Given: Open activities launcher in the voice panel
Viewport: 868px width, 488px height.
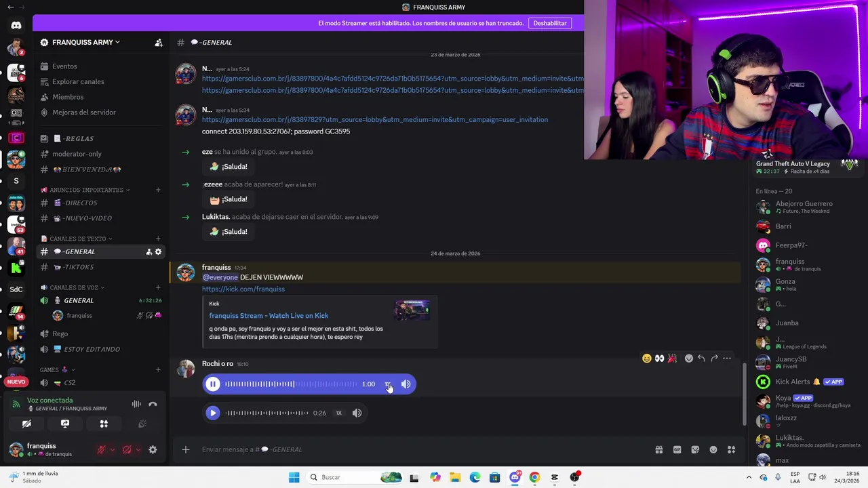Looking at the screenshot, I should pos(104,424).
